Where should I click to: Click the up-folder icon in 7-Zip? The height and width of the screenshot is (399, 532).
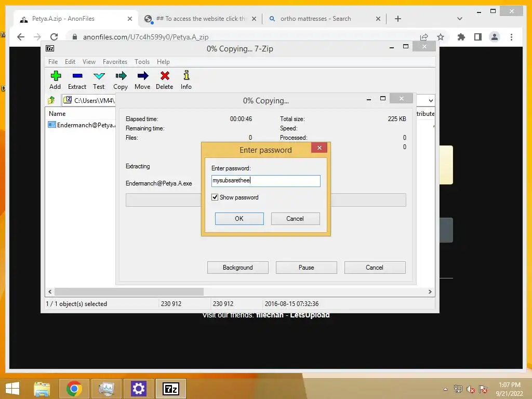51,100
